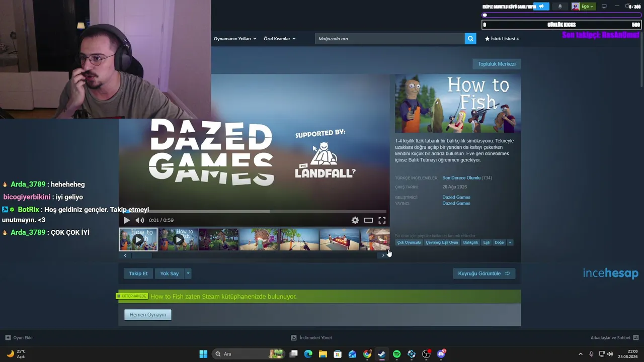Open Kuyruğu Görüntüle queue button

(484, 274)
